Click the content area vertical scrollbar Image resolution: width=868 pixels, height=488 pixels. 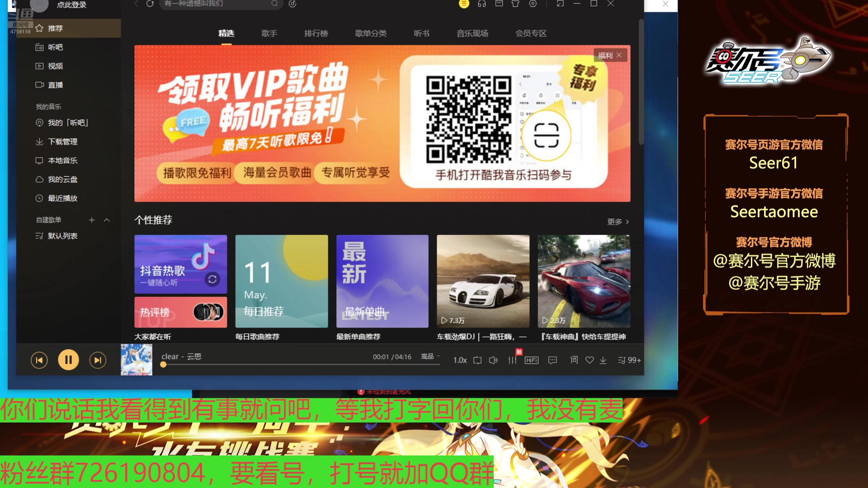tap(641, 82)
